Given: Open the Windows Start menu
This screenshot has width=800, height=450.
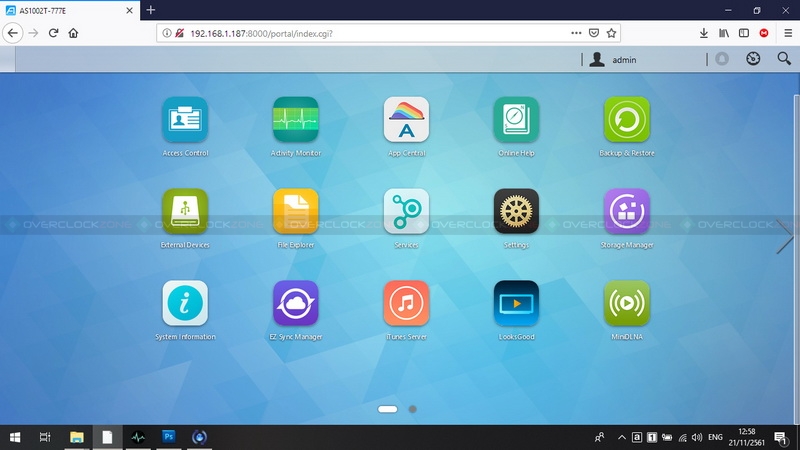Looking at the screenshot, I should (15, 437).
